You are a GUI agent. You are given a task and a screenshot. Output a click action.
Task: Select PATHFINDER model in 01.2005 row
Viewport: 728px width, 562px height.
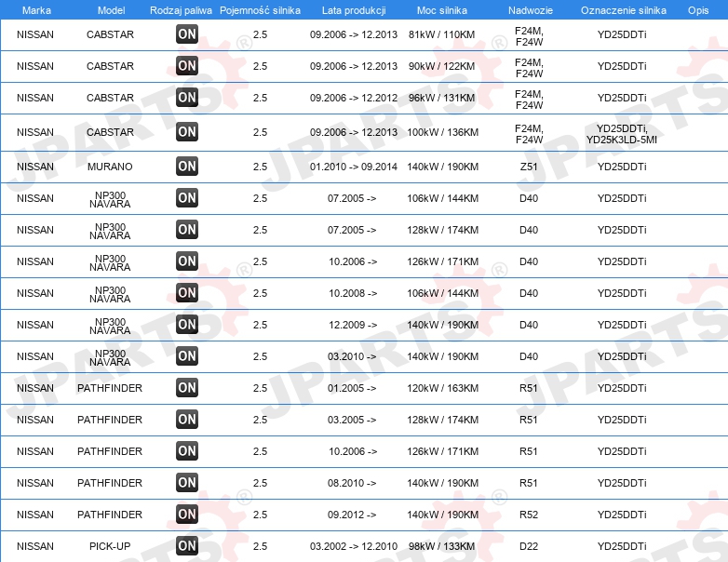[x=110, y=388]
